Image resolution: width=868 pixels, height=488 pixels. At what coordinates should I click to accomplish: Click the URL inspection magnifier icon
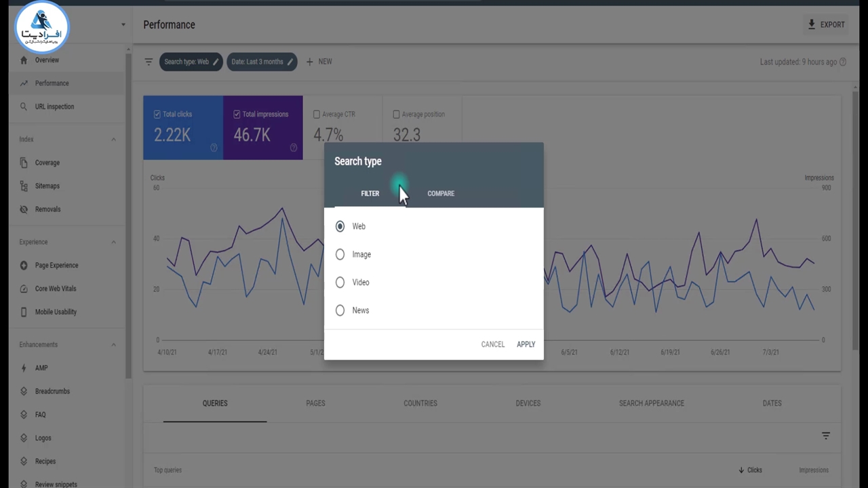(24, 106)
